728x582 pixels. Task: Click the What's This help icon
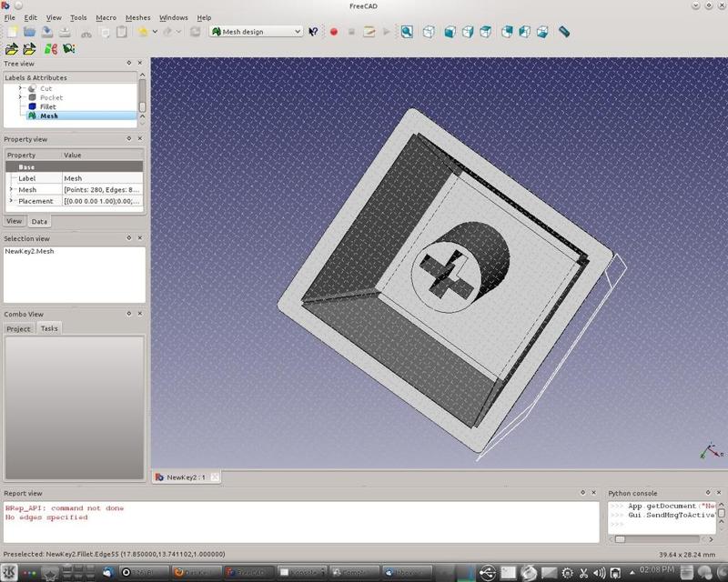[x=314, y=32]
